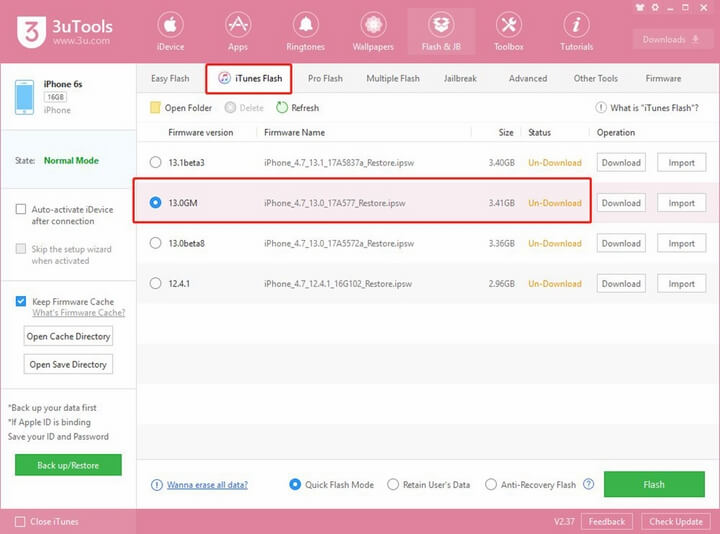Open the Toolbox section
The width and height of the screenshot is (720, 534).
coord(508,32)
